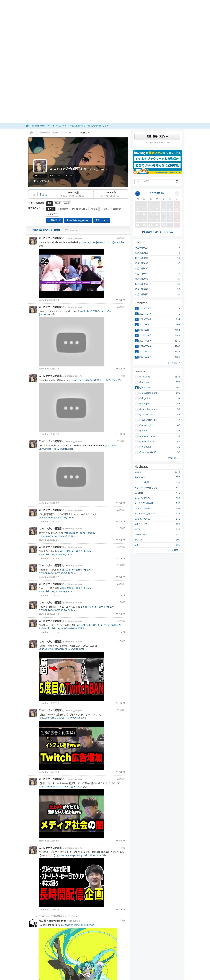Toggle リンク含む filter
The width and height of the screenshot is (210, 980).
coord(53,214)
